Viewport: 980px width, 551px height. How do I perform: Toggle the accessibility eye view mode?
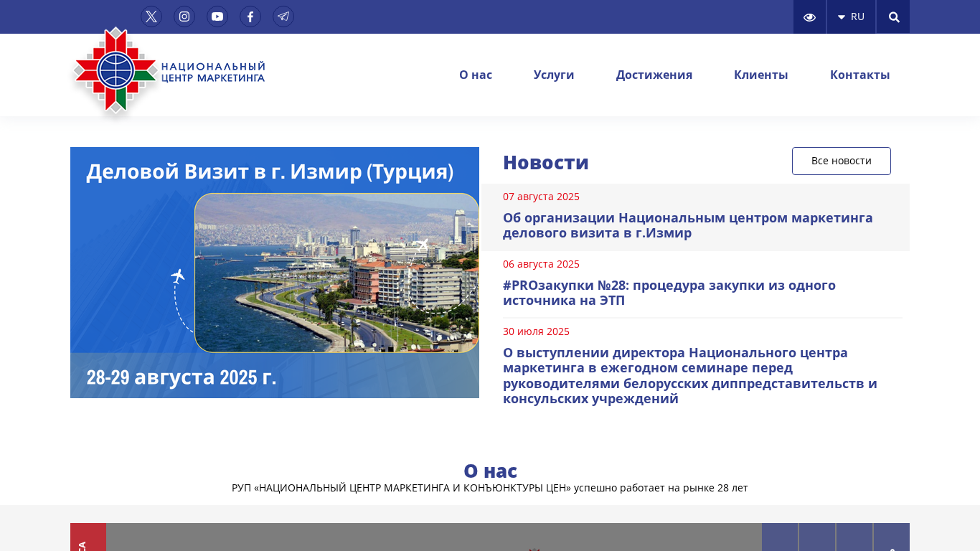coord(809,17)
